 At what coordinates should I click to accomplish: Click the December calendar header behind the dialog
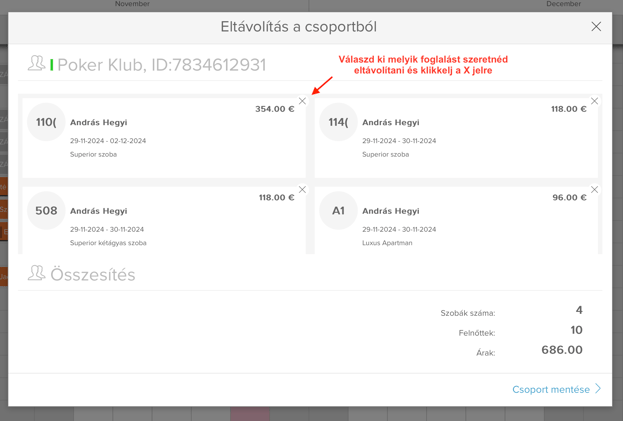(x=563, y=4)
